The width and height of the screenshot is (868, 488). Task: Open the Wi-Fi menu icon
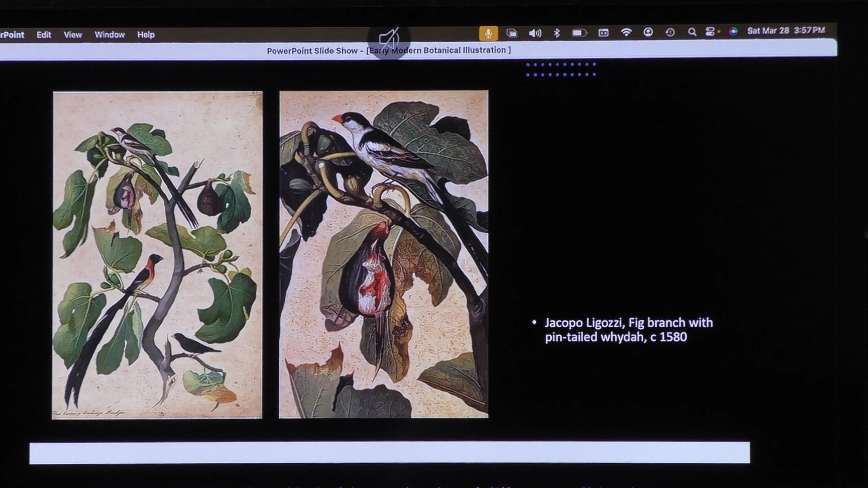(626, 33)
